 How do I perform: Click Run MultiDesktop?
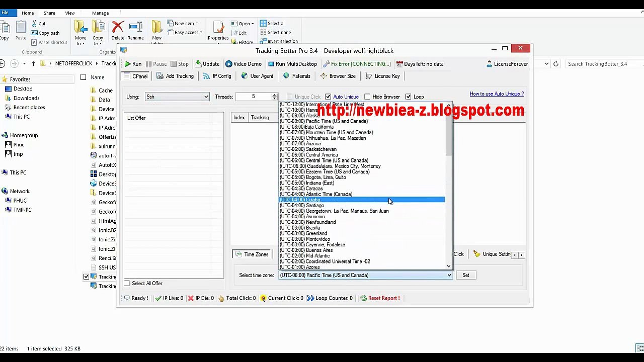click(x=292, y=64)
